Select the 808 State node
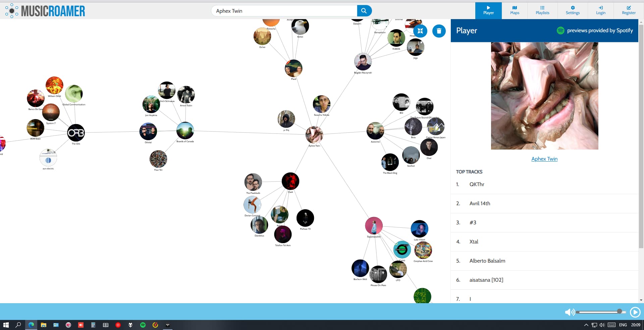Viewport: 644px width, 330px height. tap(36, 128)
